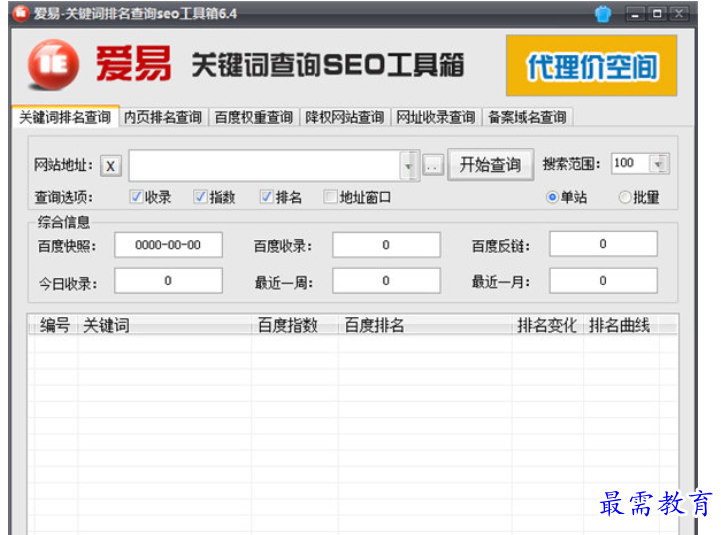
Task: Minimize the 爱易 window
Action: point(635,14)
